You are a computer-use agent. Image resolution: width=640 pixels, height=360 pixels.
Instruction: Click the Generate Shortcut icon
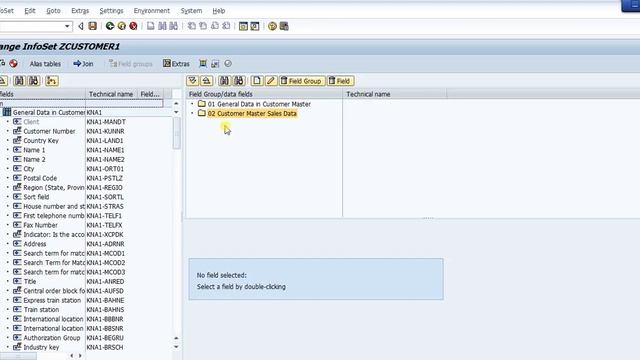pos(255,26)
